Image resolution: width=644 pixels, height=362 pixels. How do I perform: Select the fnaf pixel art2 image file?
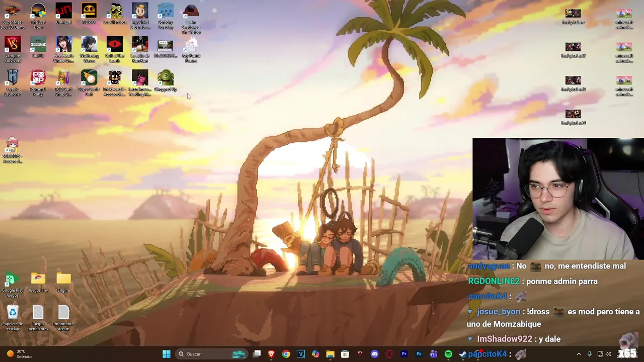point(573,50)
